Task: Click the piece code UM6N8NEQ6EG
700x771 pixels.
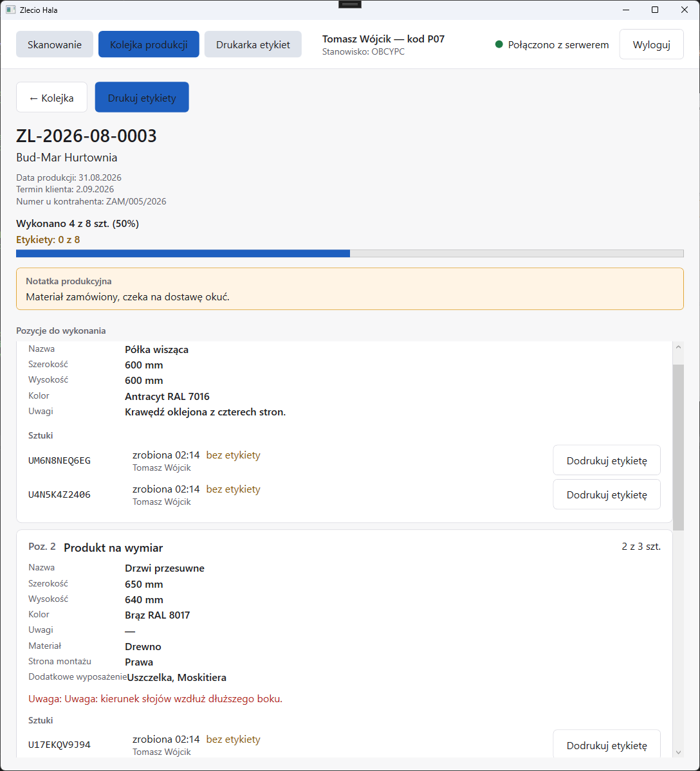Action: tap(60, 460)
